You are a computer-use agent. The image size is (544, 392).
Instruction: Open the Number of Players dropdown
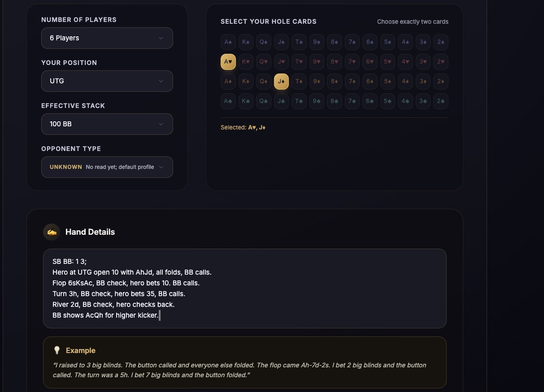107,38
